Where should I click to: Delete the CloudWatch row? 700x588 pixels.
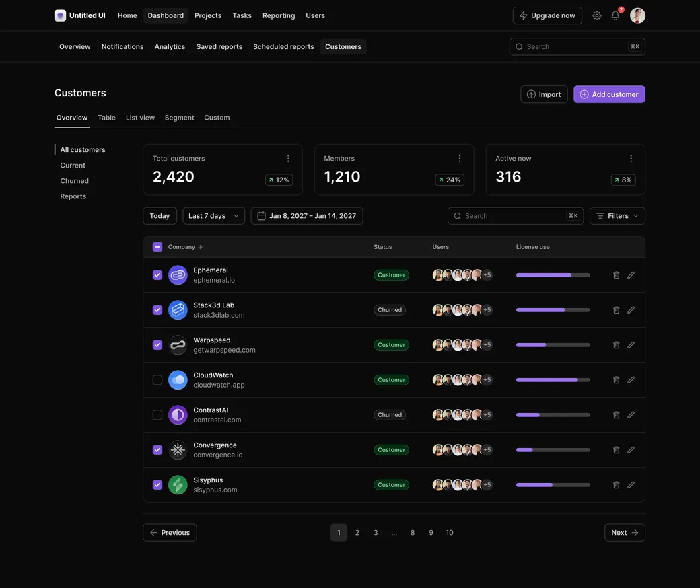pos(616,380)
